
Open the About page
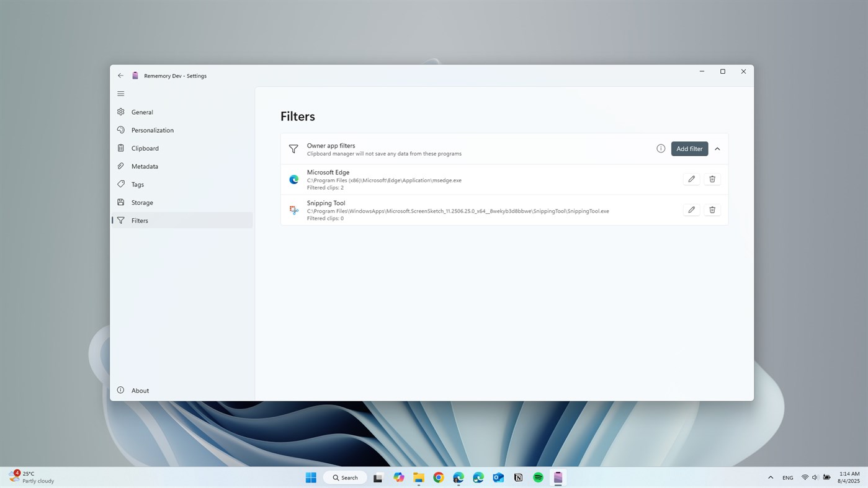pyautogui.click(x=140, y=391)
